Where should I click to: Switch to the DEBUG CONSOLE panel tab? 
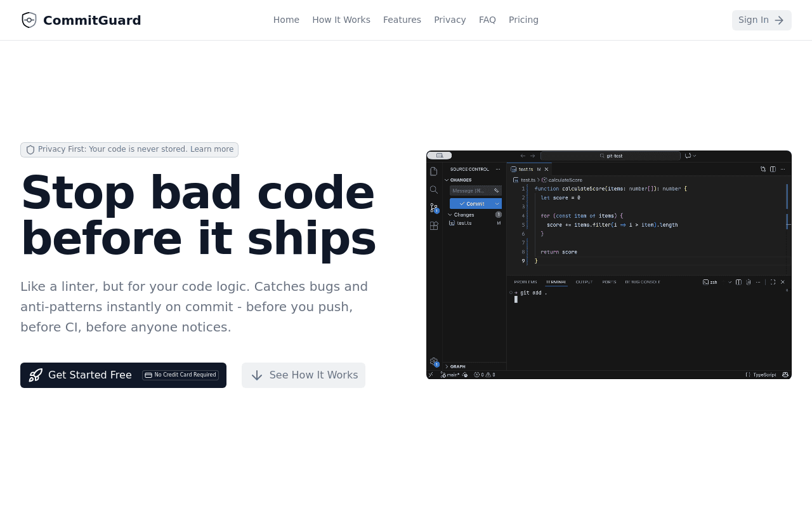643,282
